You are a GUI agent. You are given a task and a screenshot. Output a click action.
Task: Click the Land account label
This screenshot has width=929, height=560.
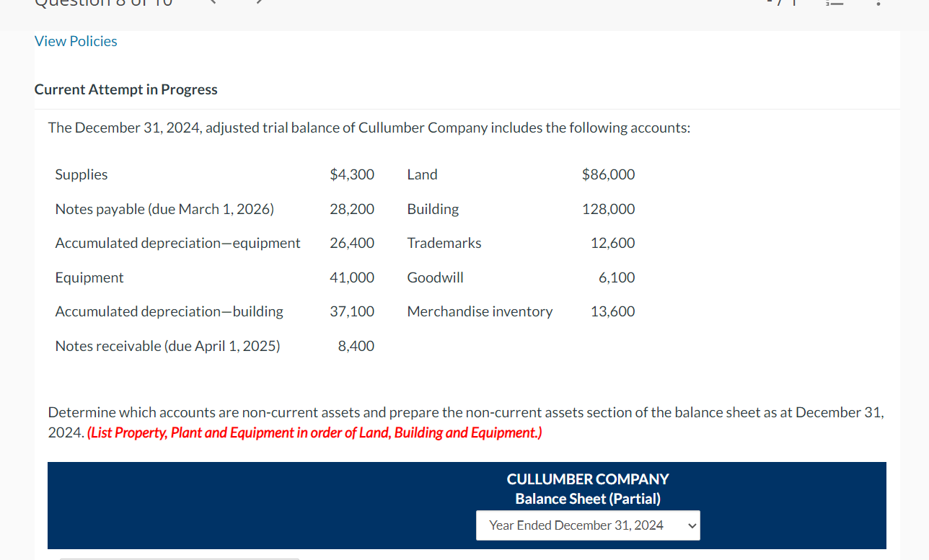pyautogui.click(x=422, y=174)
